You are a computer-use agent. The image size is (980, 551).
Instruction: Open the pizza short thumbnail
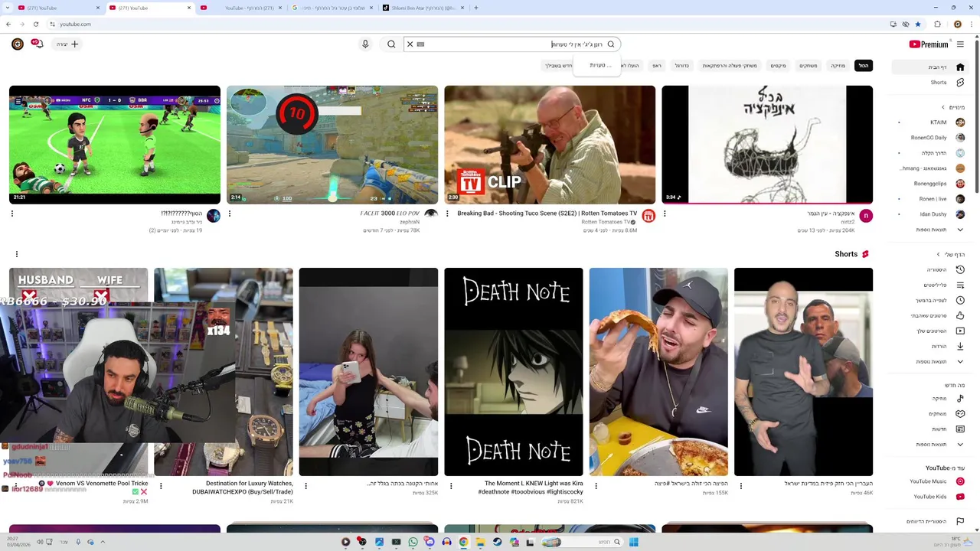point(658,372)
